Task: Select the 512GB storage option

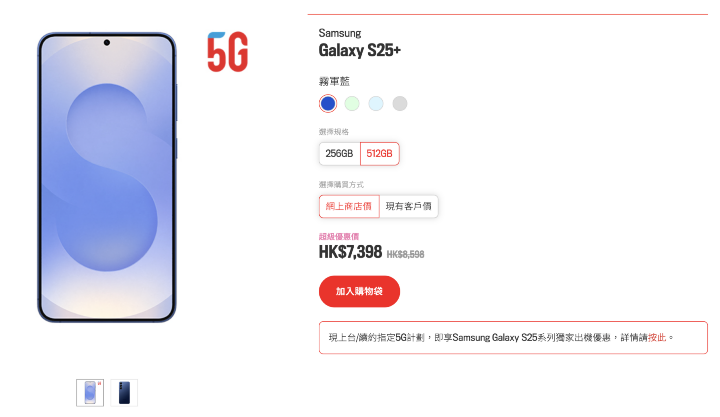Action: [x=380, y=154]
